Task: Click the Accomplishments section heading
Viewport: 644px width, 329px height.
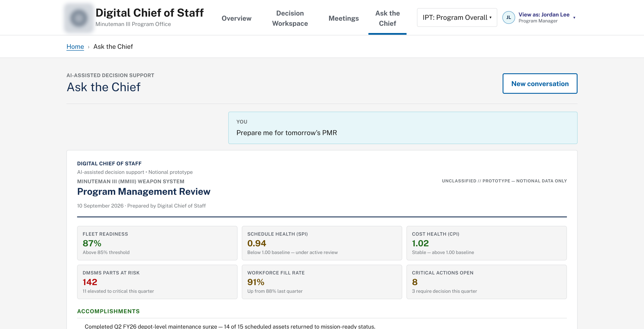Action: pos(108,311)
